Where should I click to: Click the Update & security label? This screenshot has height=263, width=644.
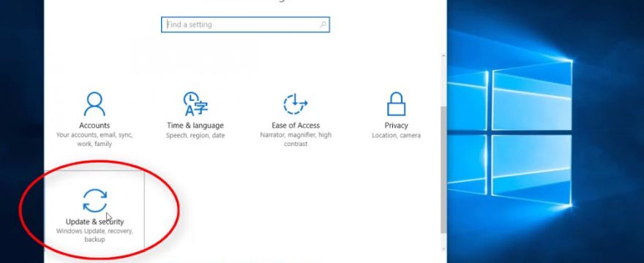95,222
